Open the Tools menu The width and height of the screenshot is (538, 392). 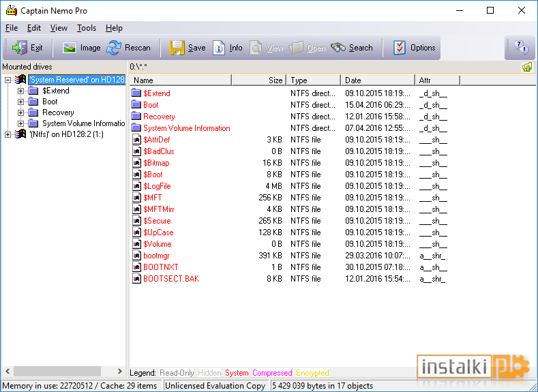(x=87, y=28)
